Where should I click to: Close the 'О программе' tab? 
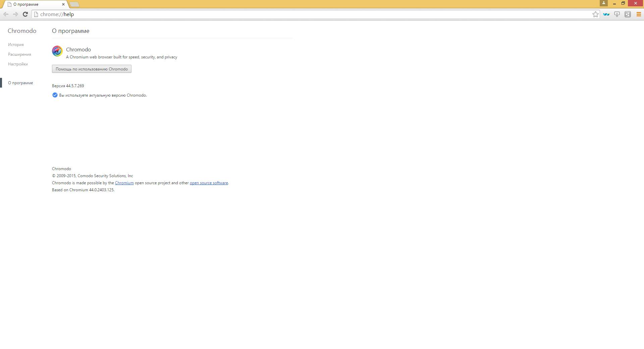[63, 4]
